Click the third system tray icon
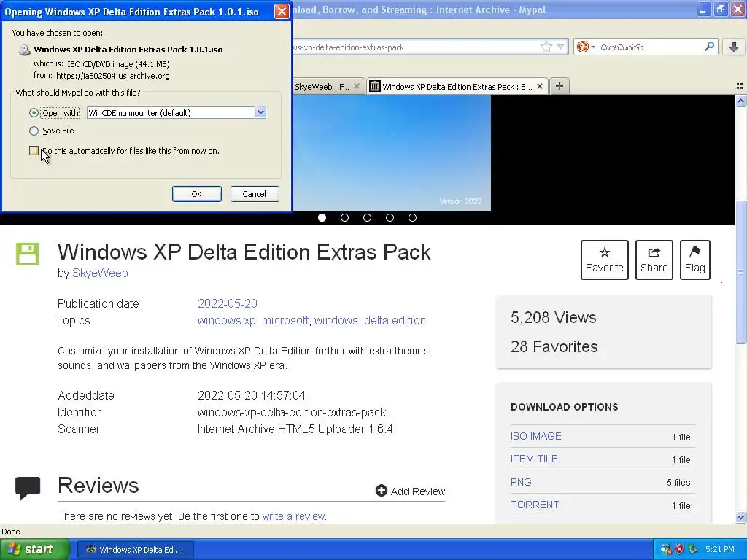 (693, 549)
